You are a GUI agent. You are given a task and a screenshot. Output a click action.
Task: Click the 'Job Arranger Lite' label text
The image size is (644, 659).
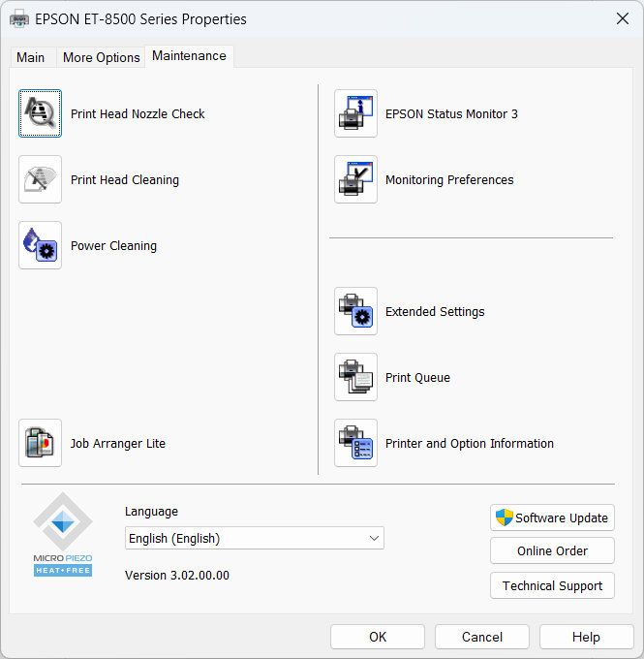point(118,444)
